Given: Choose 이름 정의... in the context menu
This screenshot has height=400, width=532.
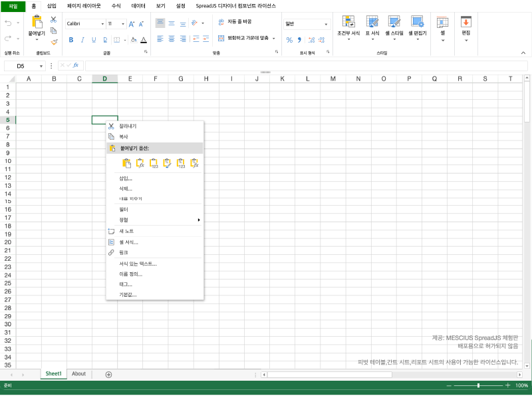Looking at the screenshot, I should 155,274.
